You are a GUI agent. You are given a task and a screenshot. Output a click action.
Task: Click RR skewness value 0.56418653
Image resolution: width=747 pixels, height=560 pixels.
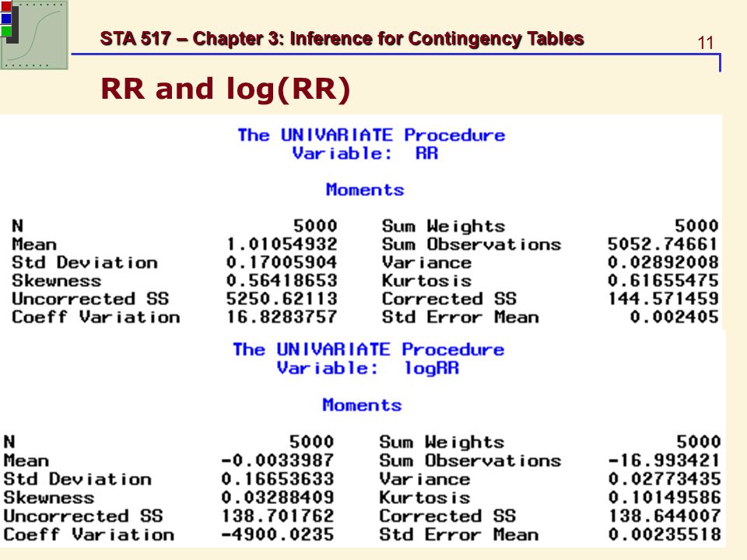282,281
